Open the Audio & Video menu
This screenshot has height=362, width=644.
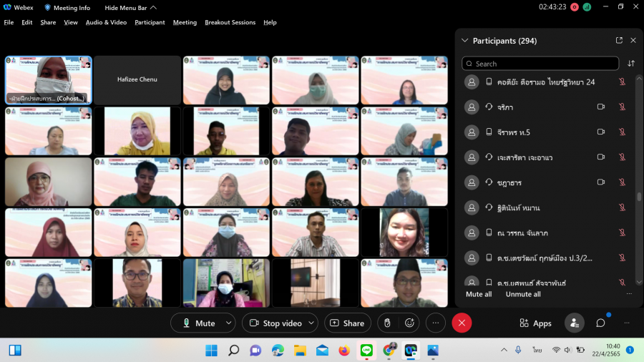click(x=106, y=22)
